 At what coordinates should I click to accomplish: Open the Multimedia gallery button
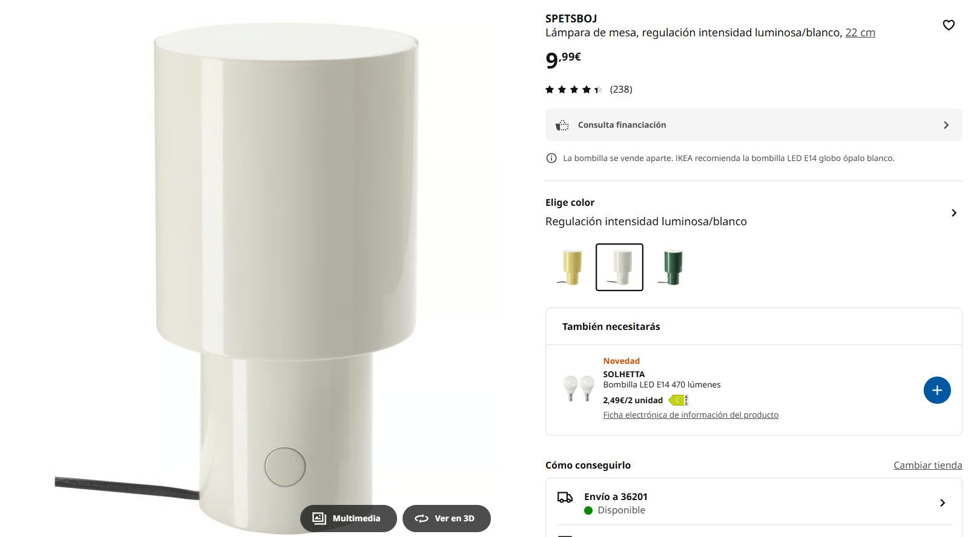[348, 518]
